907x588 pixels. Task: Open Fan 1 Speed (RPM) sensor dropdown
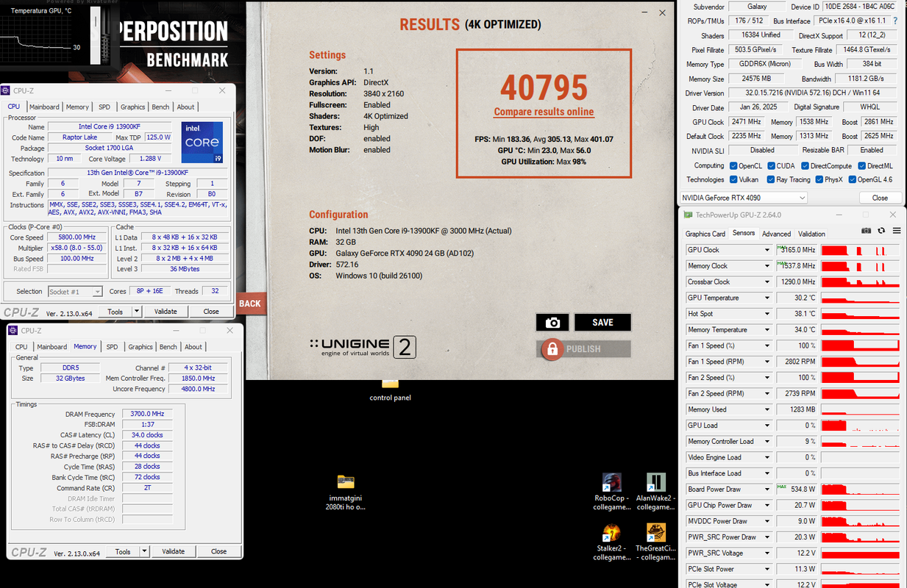pos(767,362)
